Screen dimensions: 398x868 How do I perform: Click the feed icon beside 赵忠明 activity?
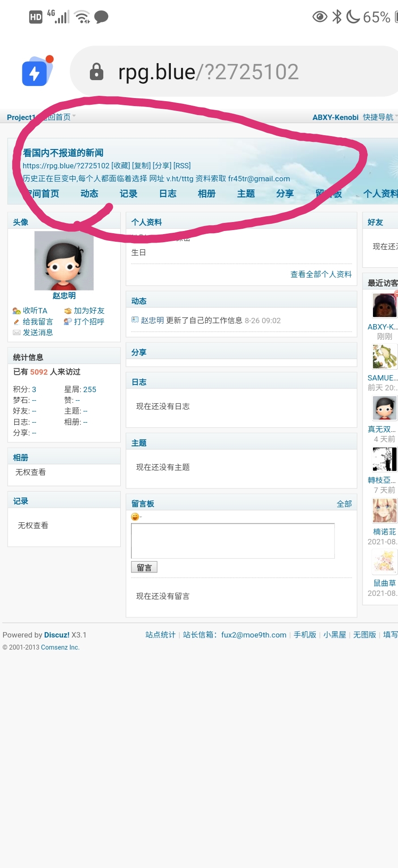pos(135,320)
